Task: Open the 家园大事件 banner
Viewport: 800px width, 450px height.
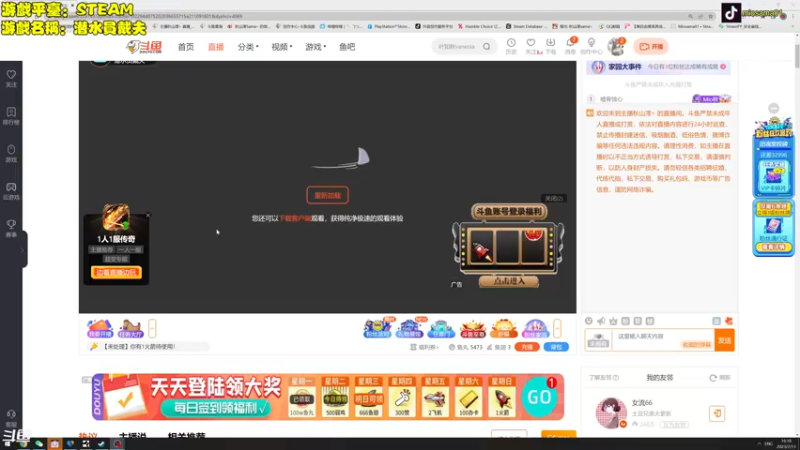Action: coord(658,67)
